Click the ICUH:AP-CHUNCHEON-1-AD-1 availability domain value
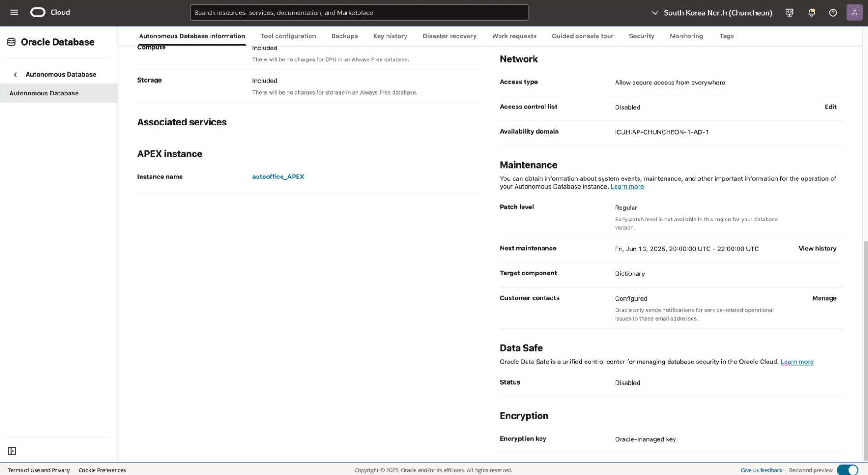Image resolution: width=868 pixels, height=475 pixels. pyautogui.click(x=662, y=132)
